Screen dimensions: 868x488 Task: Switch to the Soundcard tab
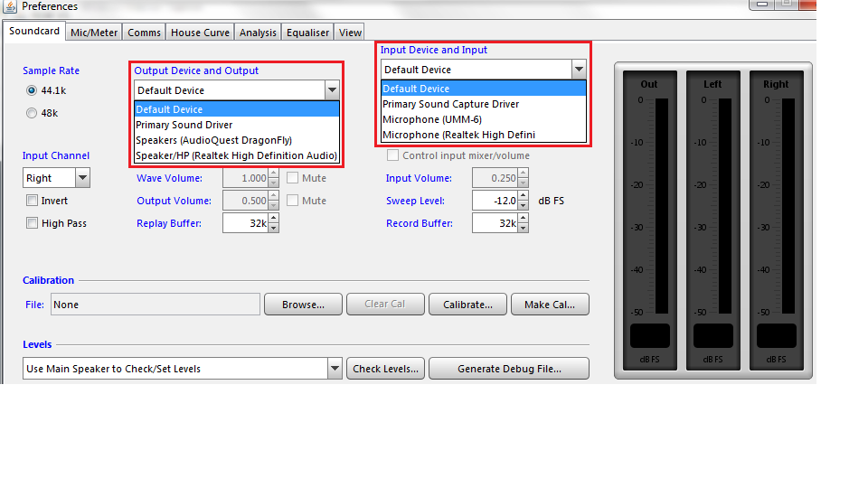pyautogui.click(x=34, y=31)
